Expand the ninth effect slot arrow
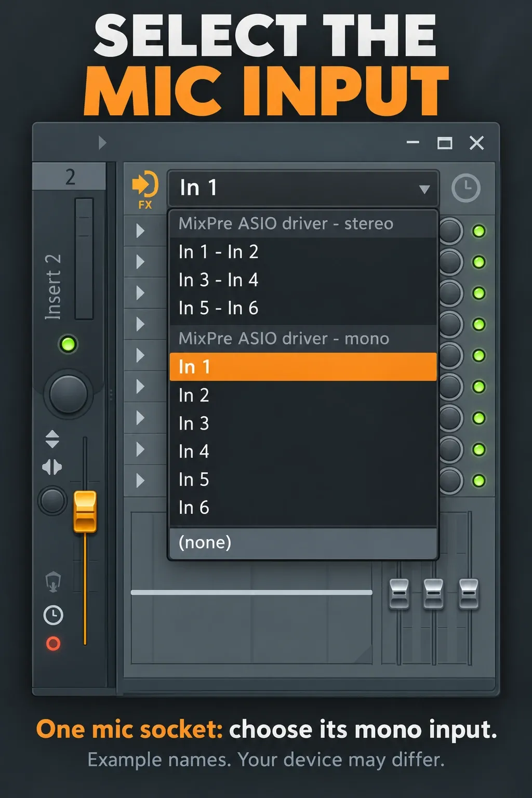This screenshot has width=532, height=798. click(x=140, y=480)
